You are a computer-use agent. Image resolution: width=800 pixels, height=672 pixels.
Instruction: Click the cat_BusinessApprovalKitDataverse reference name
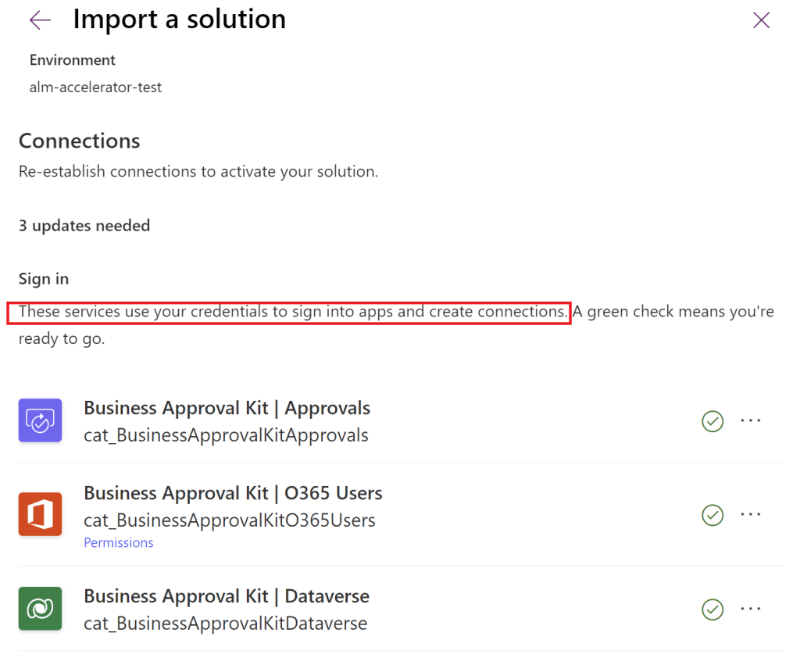225,623
